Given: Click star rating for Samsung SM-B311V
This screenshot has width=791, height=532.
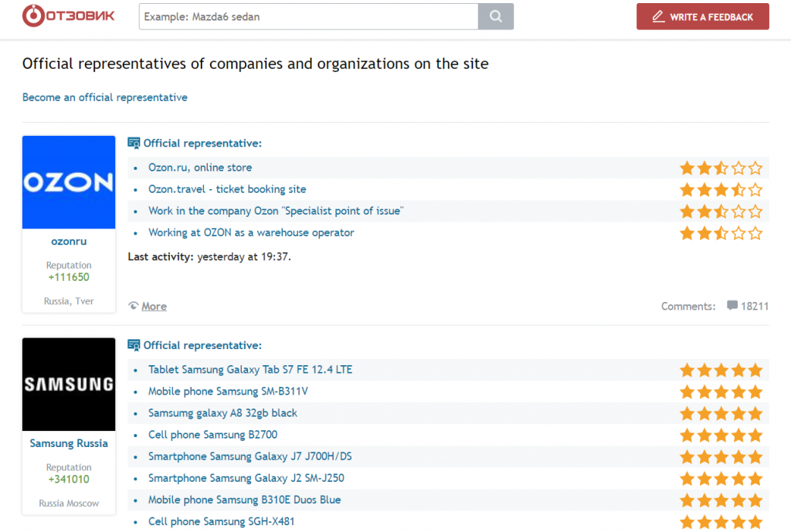Looking at the screenshot, I should click(x=721, y=391).
